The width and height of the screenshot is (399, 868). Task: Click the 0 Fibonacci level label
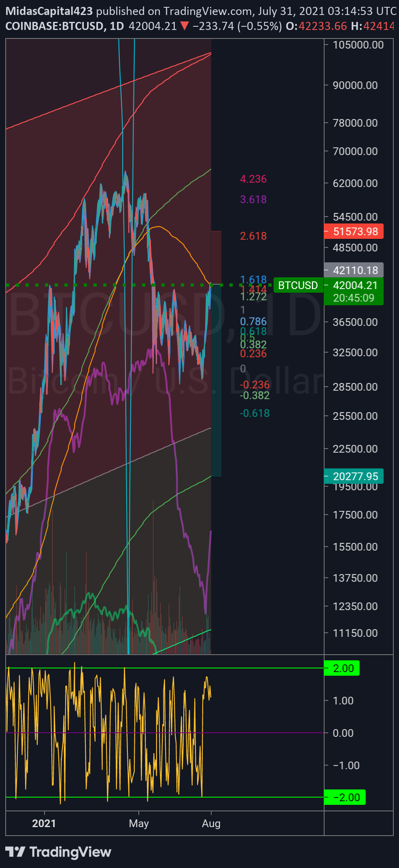click(x=243, y=369)
